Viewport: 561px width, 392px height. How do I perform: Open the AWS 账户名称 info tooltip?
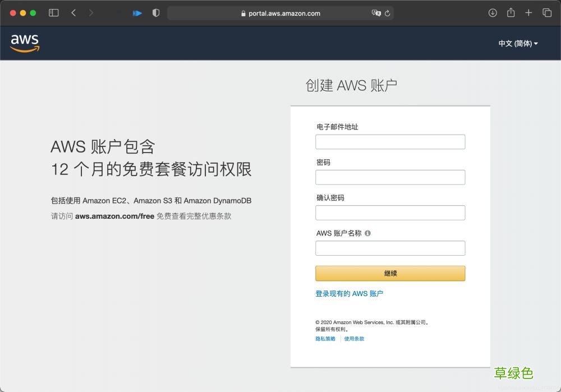coord(368,233)
